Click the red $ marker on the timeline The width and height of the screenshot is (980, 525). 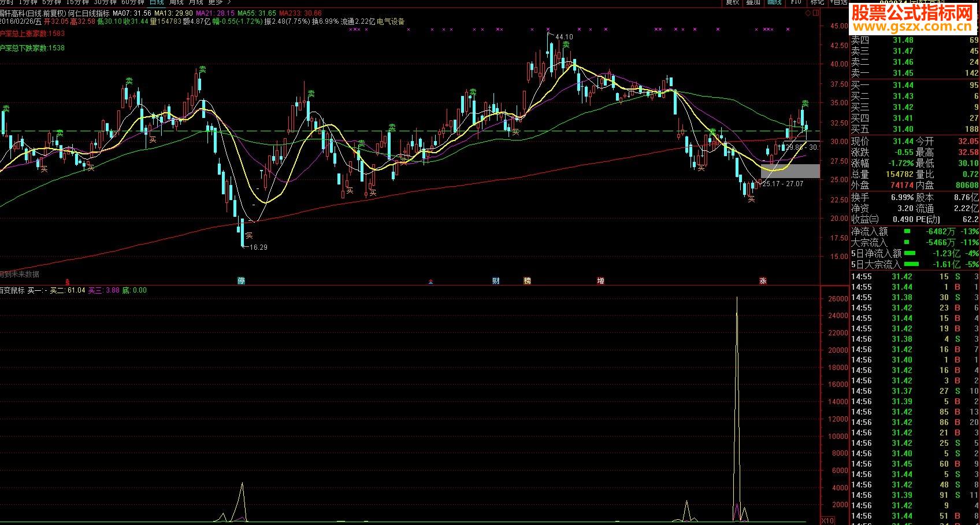68,282
